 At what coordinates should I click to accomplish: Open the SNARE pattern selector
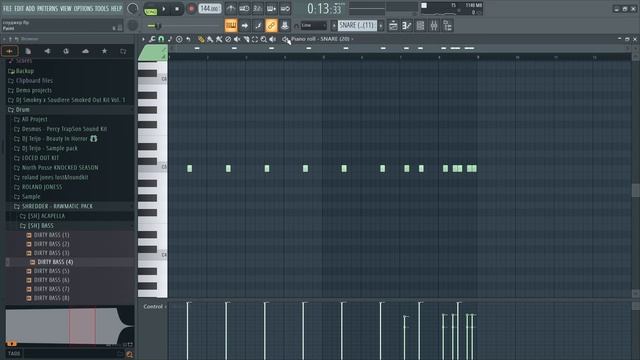coord(357,26)
